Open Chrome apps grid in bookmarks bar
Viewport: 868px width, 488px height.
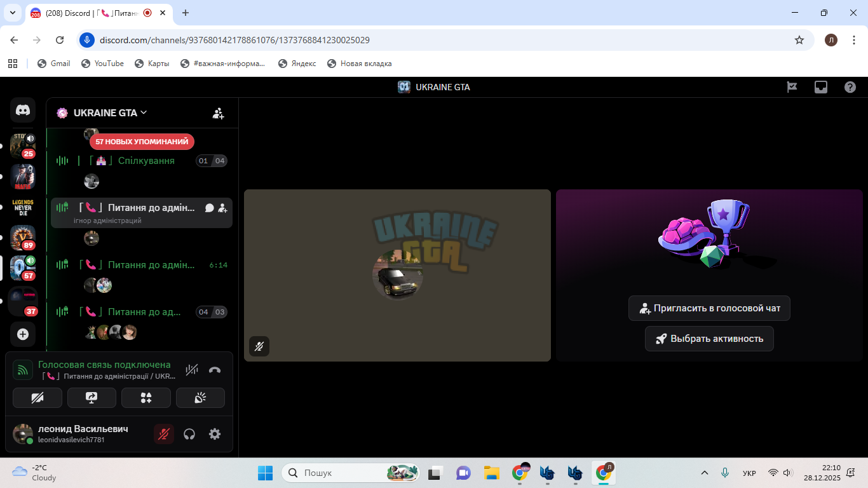(12, 64)
